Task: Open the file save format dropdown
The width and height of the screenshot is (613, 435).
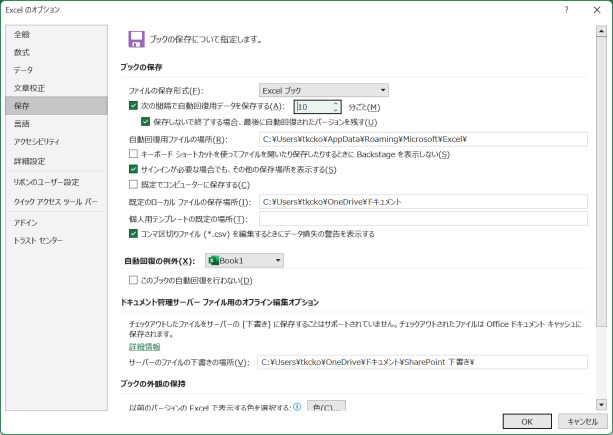Action: [324, 90]
